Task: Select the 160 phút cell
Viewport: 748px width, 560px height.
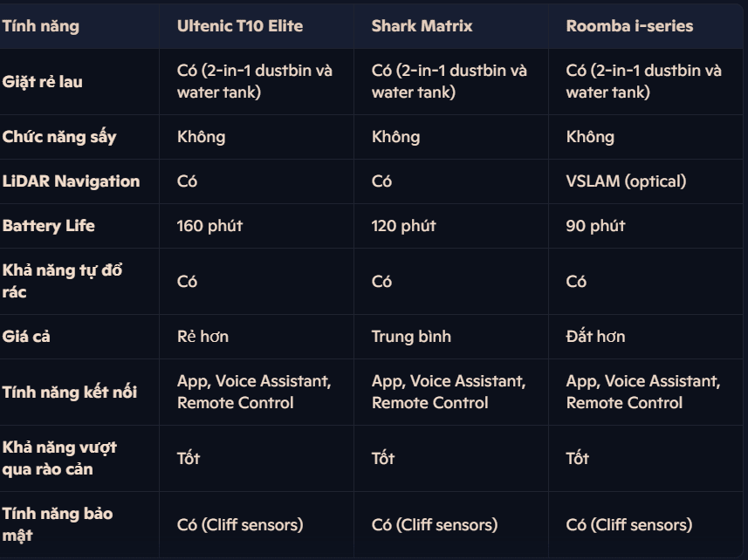Action: point(209,226)
